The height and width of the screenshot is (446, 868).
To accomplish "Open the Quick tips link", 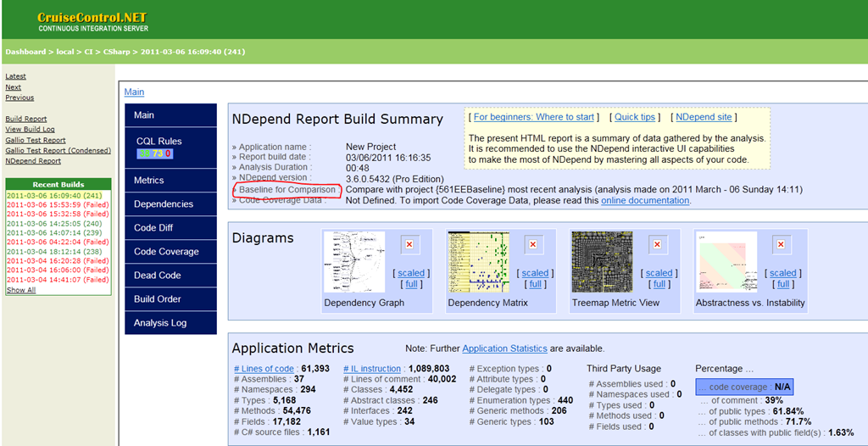I will (x=635, y=117).
